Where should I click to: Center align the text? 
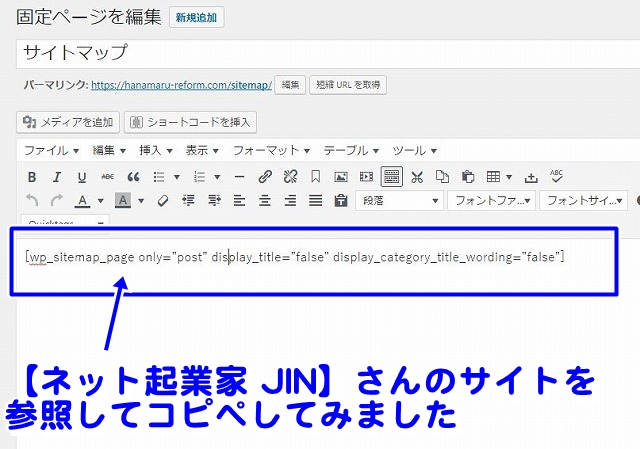(264, 201)
